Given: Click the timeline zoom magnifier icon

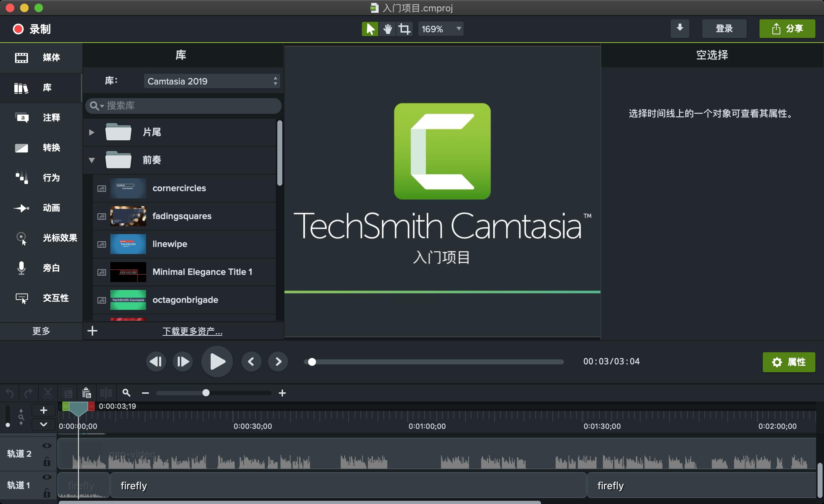Looking at the screenshot, I should point(126,393).
